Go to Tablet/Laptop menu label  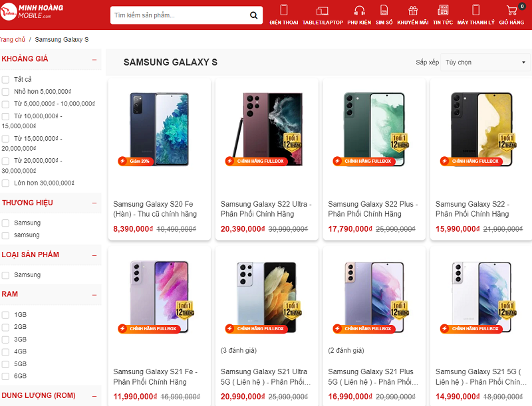pos(323,23)
